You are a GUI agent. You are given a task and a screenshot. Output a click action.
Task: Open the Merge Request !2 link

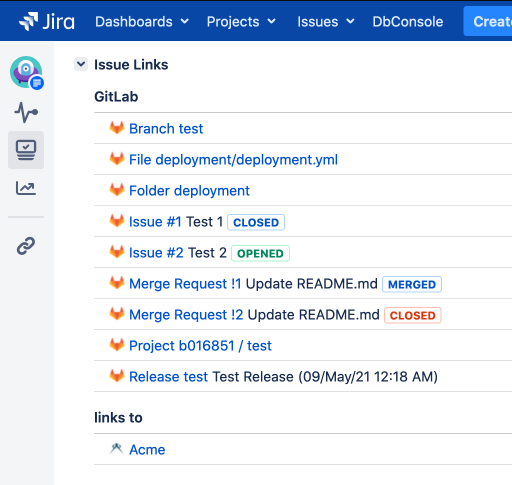(x=186, y=315)
